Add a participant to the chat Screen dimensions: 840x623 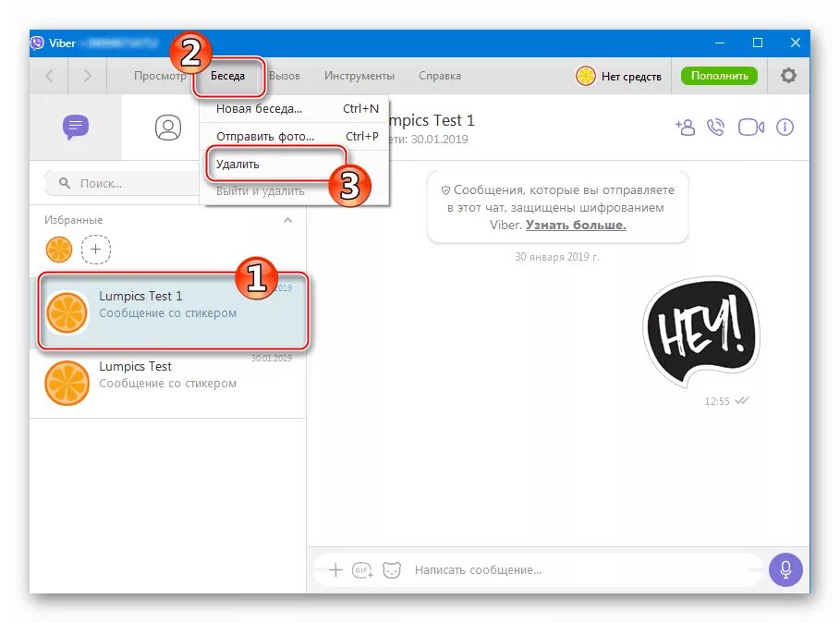[x=685, y=128]
